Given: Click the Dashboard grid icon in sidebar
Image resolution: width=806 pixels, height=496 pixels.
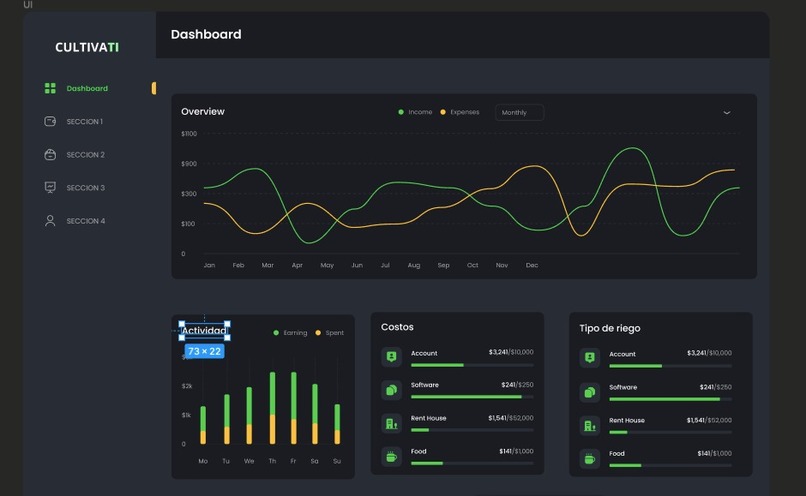Looking at the screenshot, I should (x=50, y=88).
